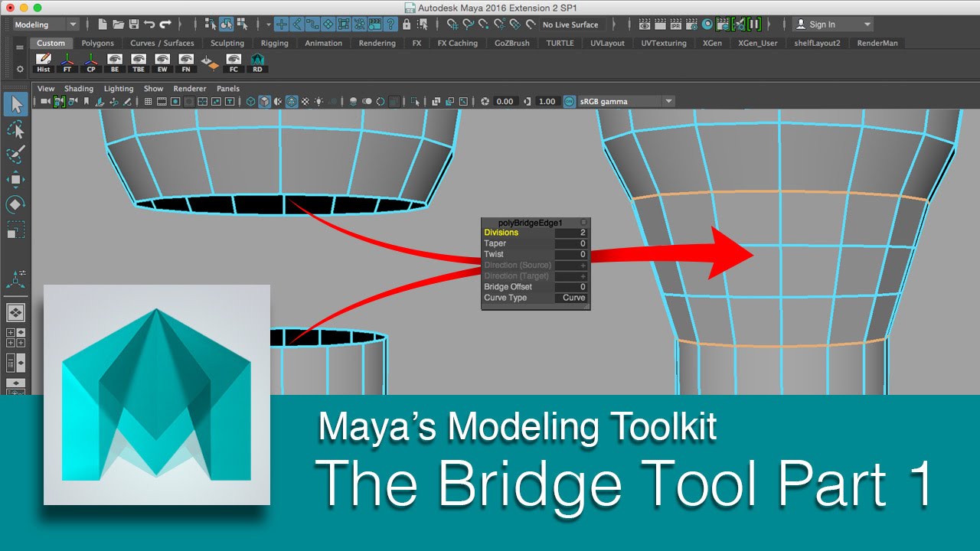The image size is (980, 551).
Task: Click the Hist shelf button
Action: pos(44,63)
